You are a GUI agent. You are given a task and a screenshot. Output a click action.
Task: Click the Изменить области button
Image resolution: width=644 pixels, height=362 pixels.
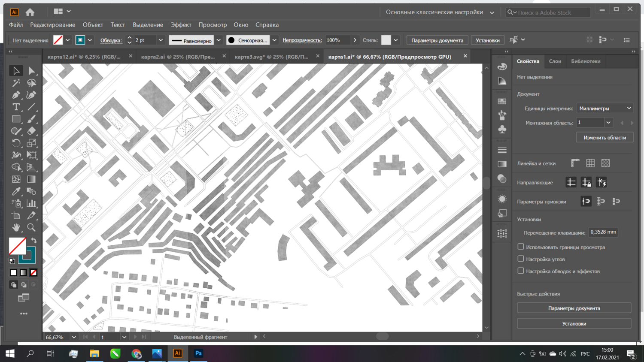605,137
